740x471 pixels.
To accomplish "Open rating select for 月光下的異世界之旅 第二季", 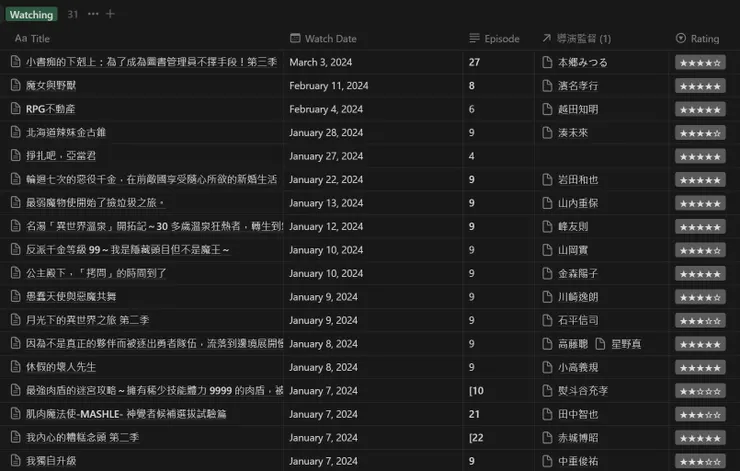I will coord(700,321).
